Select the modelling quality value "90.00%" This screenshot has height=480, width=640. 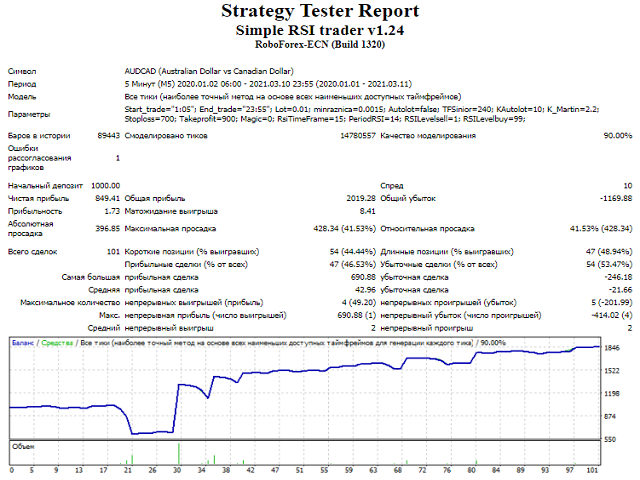coord(618,136)
